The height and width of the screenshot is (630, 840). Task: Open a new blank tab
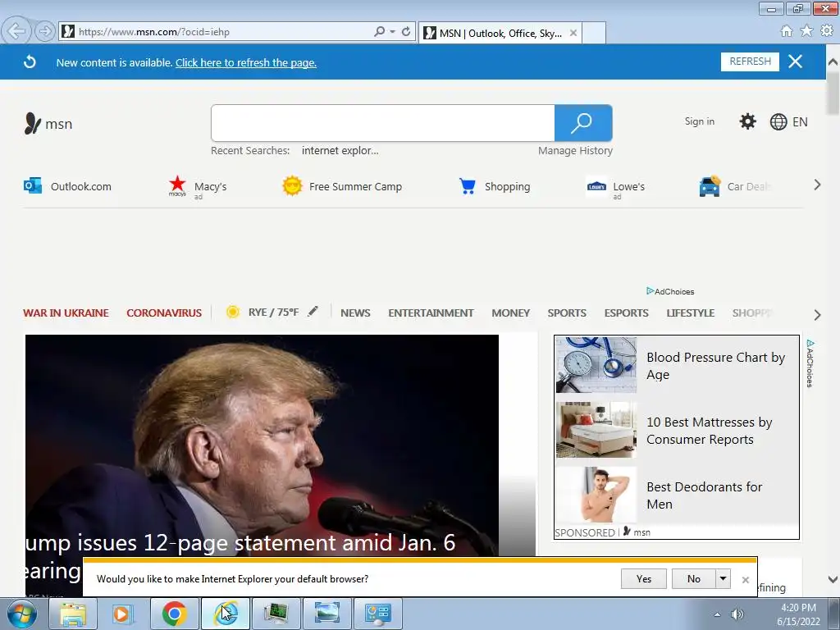[594, 33]
